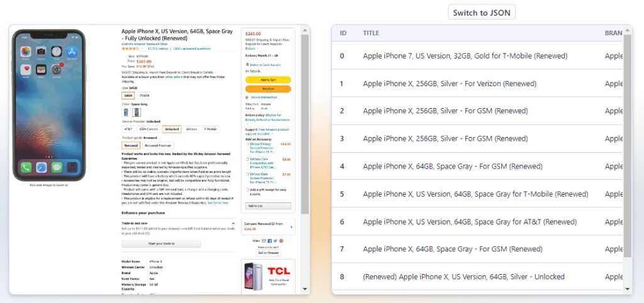Select the Renewed product grade
The image size is (644, 303).
tap(131, 145)
